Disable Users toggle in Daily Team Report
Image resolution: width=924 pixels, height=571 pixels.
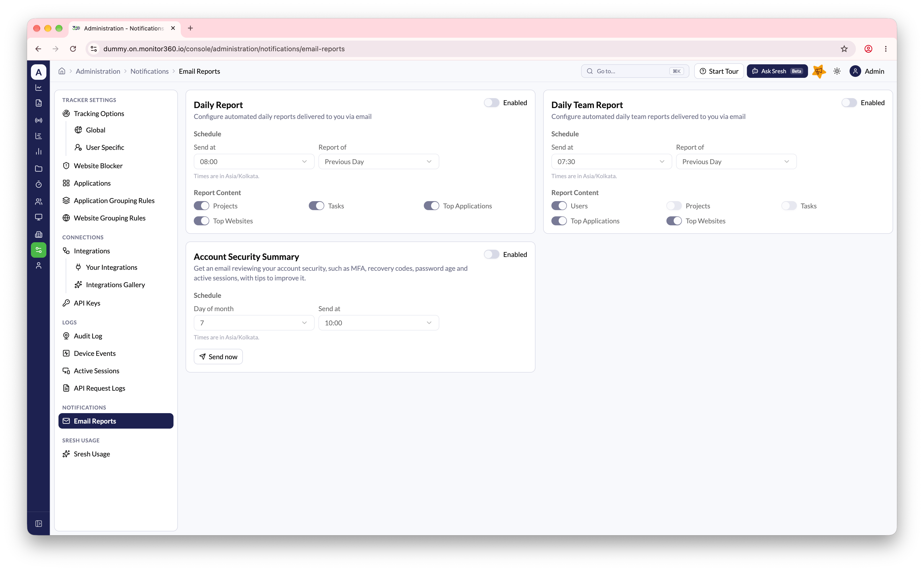pos(559,206)
